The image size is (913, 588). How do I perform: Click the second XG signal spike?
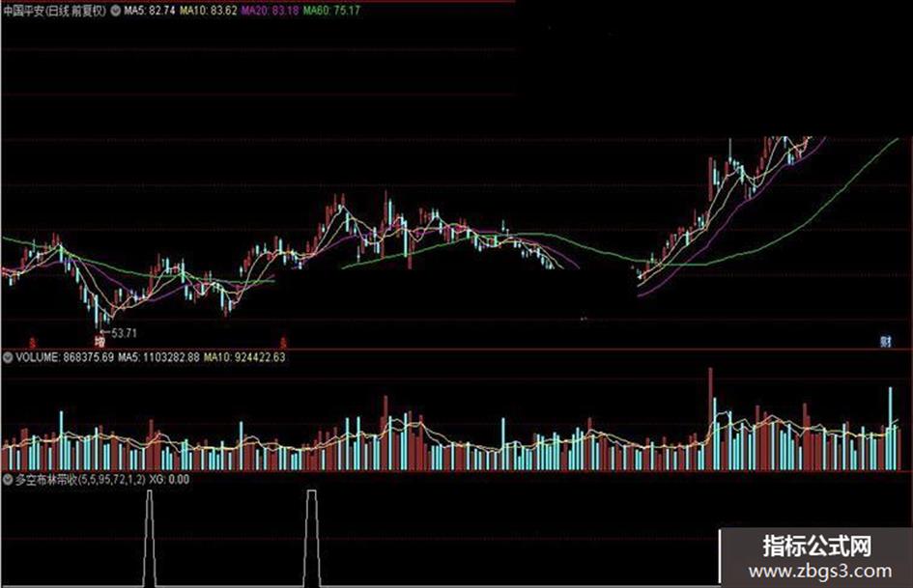click(x=312, y=538)
